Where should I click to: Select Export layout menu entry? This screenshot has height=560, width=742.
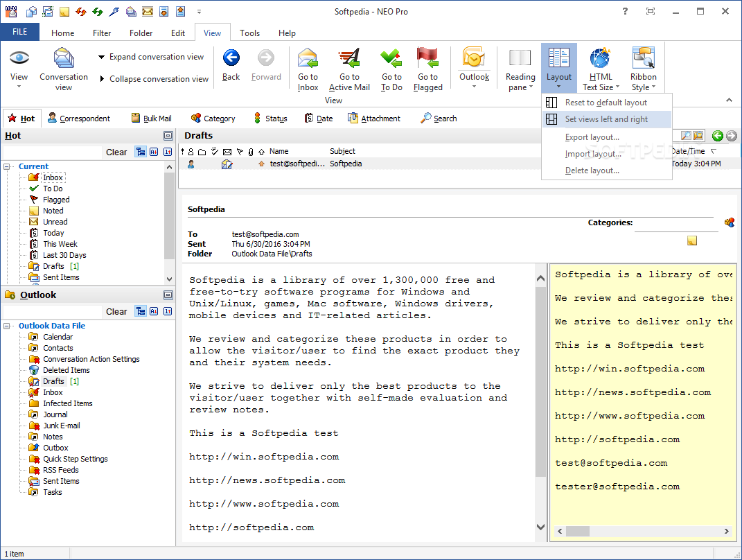click(x=607, y=137)
